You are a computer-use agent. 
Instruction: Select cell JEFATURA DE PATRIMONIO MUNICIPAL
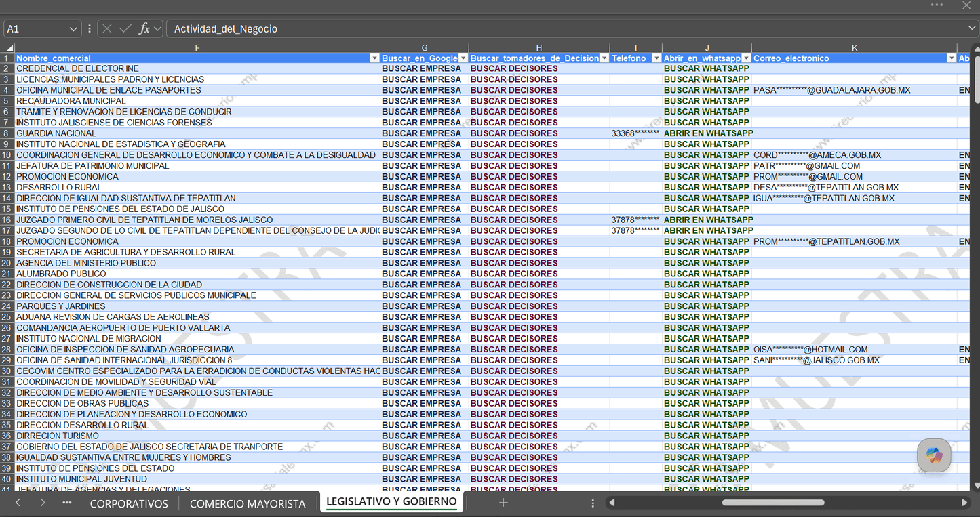[197, 166]
